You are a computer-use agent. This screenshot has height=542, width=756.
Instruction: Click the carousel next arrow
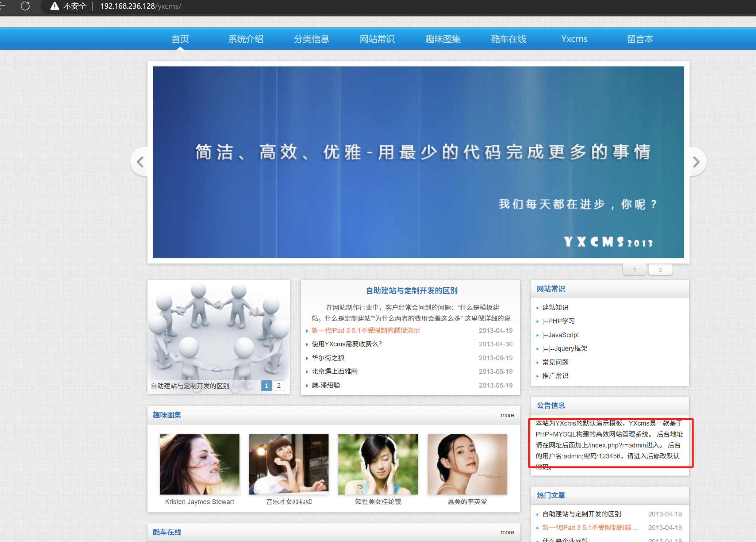pos(696,162)
